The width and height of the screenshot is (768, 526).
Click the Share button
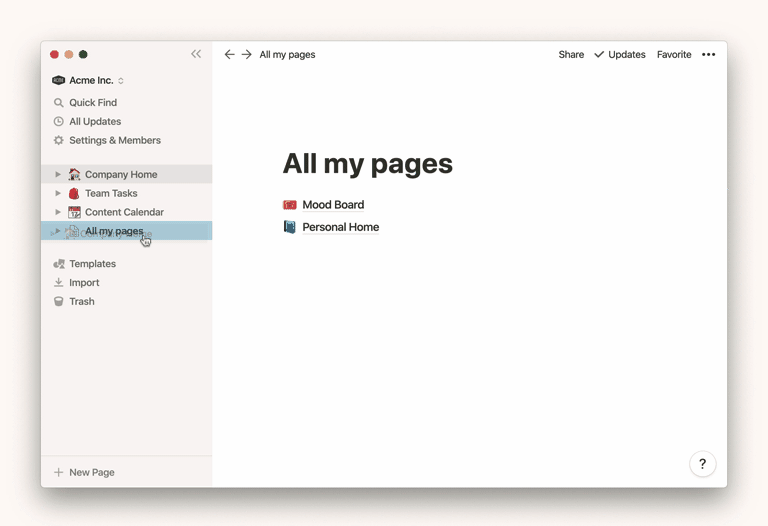coord(571,55)
